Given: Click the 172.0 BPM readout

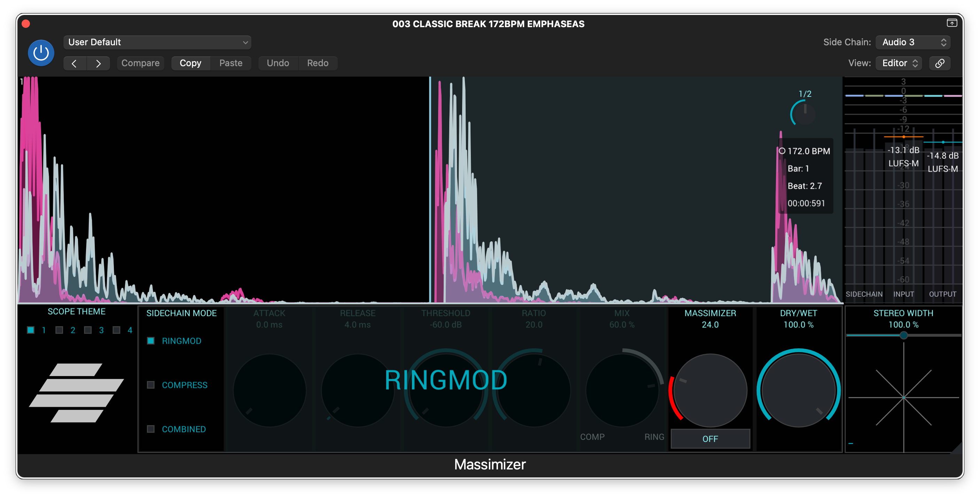Looking at the screenshot, I should 808,151.
